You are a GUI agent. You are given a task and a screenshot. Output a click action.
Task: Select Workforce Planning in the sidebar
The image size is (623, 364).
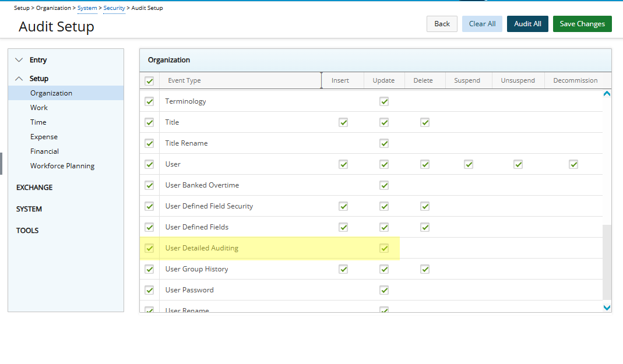point(62,165)
